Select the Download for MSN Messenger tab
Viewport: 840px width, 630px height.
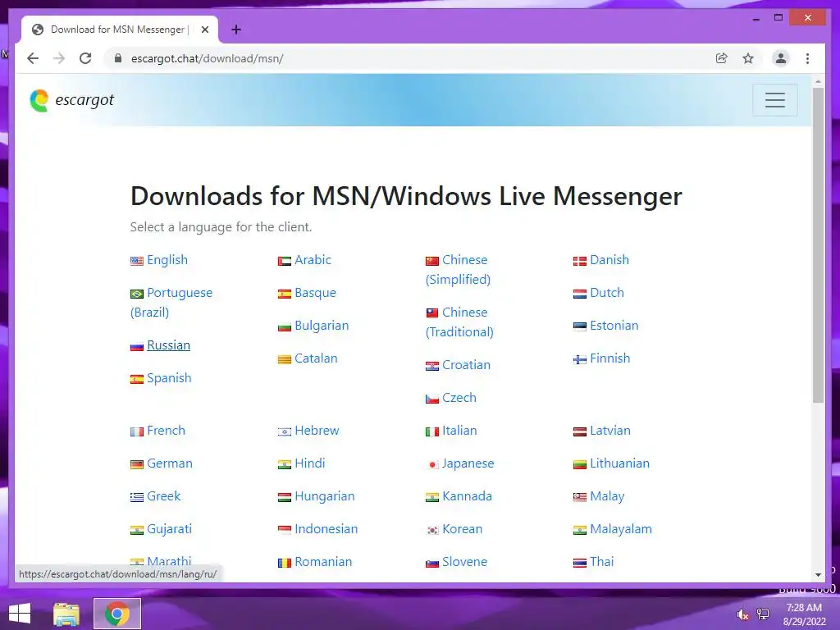[120, 30]
